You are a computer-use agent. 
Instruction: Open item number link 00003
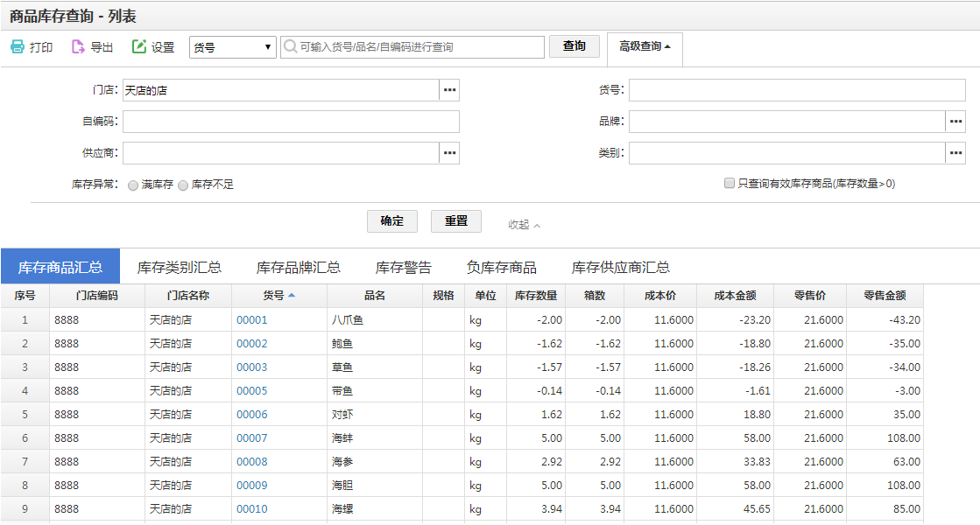coord(252,367)
